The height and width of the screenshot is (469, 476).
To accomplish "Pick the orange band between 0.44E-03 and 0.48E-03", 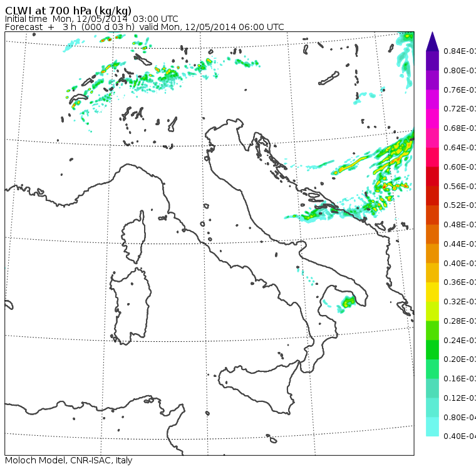I will click(x=432, y=234).
